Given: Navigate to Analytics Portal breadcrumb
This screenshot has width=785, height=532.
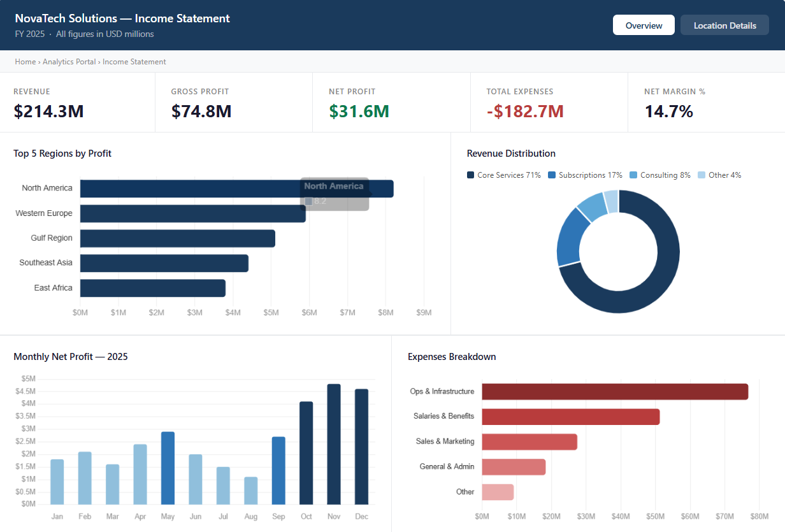Looking at the screenshot, I should pyautogui.click(x=69, y=62).
